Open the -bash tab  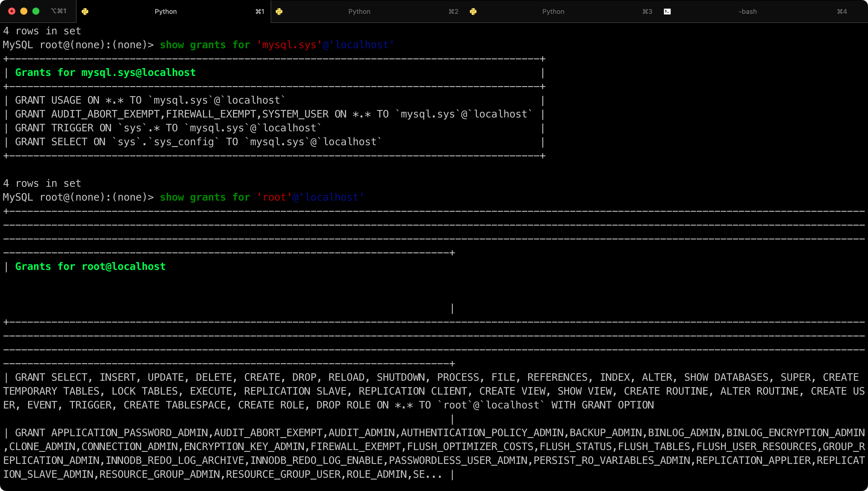pyautogui.click(x=747, y=11)
